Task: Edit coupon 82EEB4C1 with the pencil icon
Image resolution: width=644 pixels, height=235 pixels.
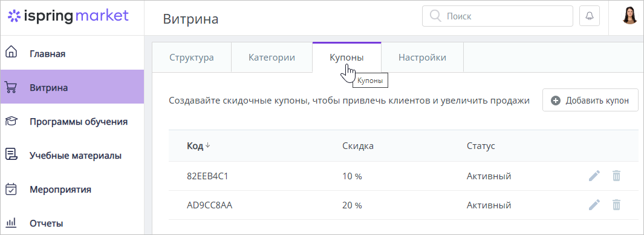Action: point(594,176)
